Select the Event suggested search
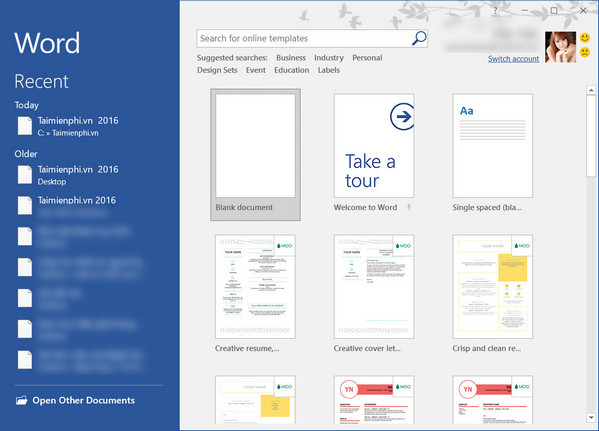 point(256,70)
